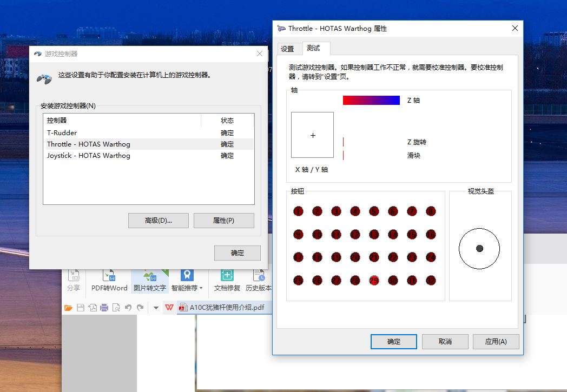Click button indicator 32
This screenshot has height=392, width=567.
tap(431, 281)
